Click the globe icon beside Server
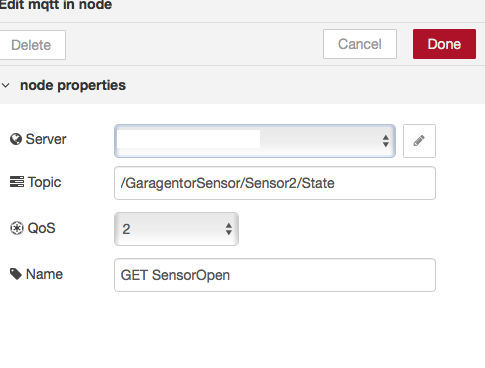The image size is (485, 368). (x=16, y=139)
